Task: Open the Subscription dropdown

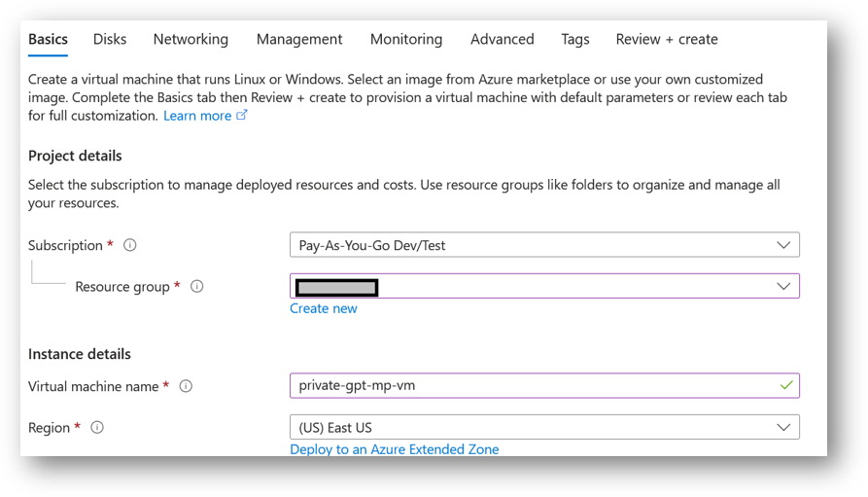Action: coord(544,245)
